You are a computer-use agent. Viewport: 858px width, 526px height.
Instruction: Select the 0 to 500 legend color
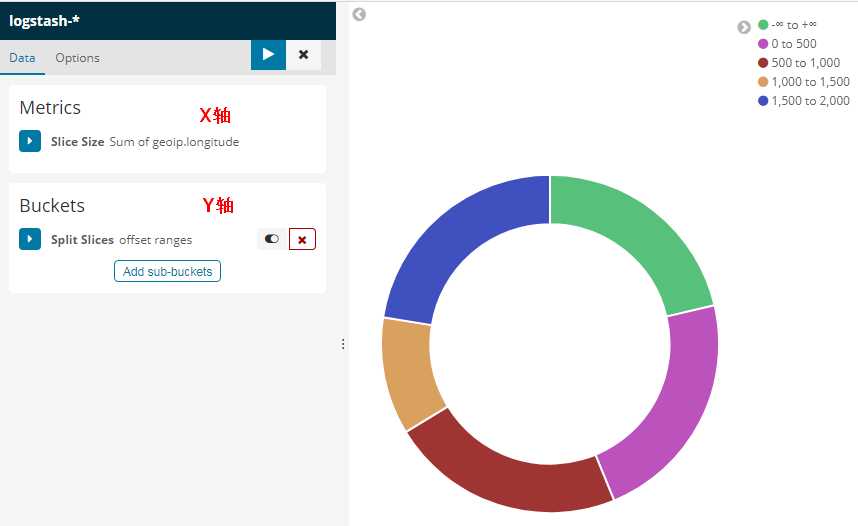coord(763,44)
